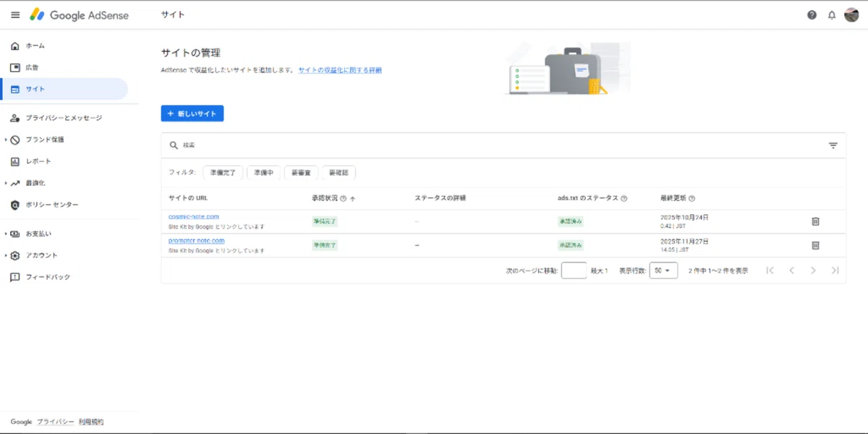This screenshot has height=434, width=868.
Task: Click the ホーム home icon in sidebar
Action: 15,46
